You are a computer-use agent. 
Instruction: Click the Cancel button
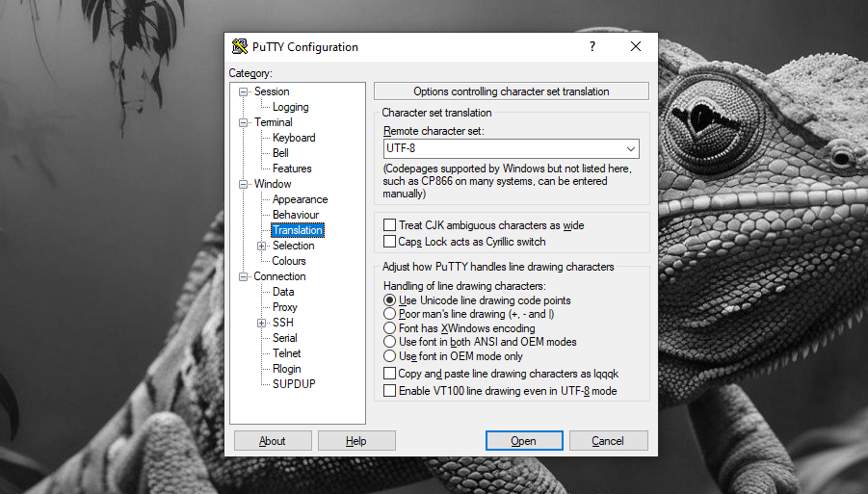click(x=608, y=441)
